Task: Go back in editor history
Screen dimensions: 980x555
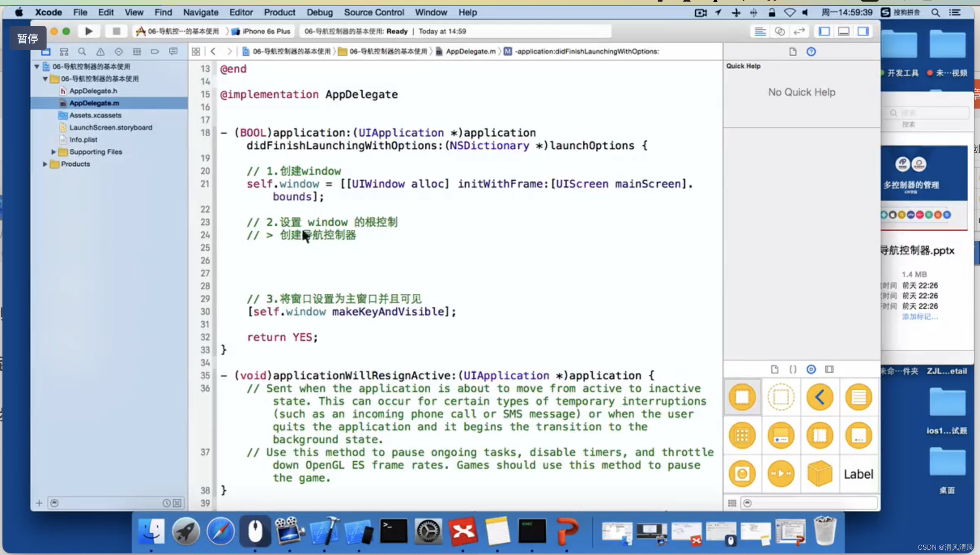Action: click(x=213, y=51)
